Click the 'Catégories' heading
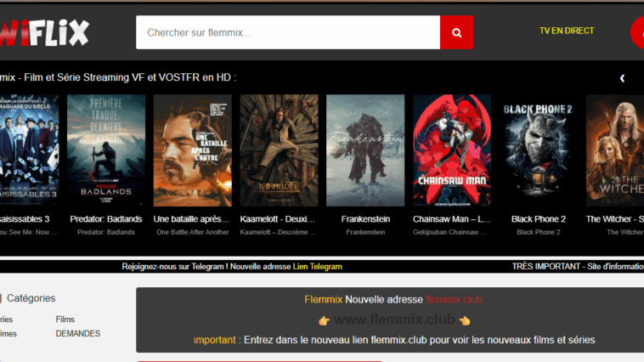The image size is (644, 362). [x=31, y=298]
